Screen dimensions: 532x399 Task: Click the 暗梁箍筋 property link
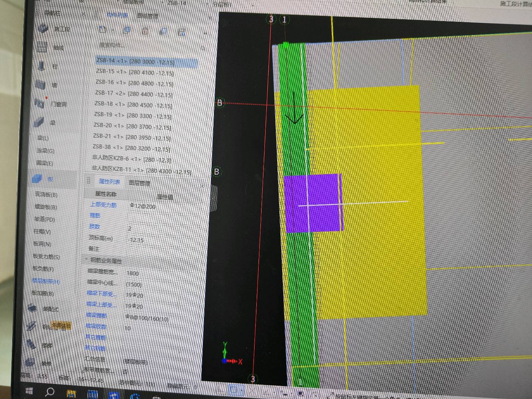pos(96,315)
